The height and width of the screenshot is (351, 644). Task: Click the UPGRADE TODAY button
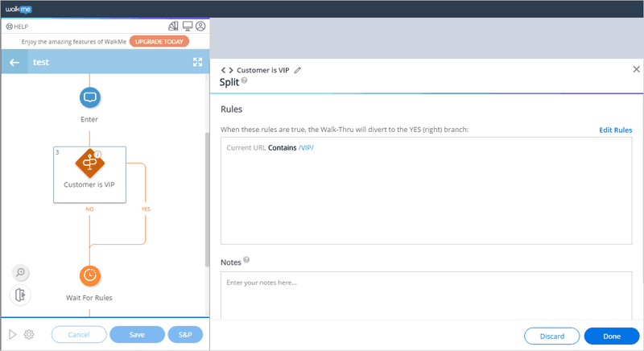click(x=159, y=42)
